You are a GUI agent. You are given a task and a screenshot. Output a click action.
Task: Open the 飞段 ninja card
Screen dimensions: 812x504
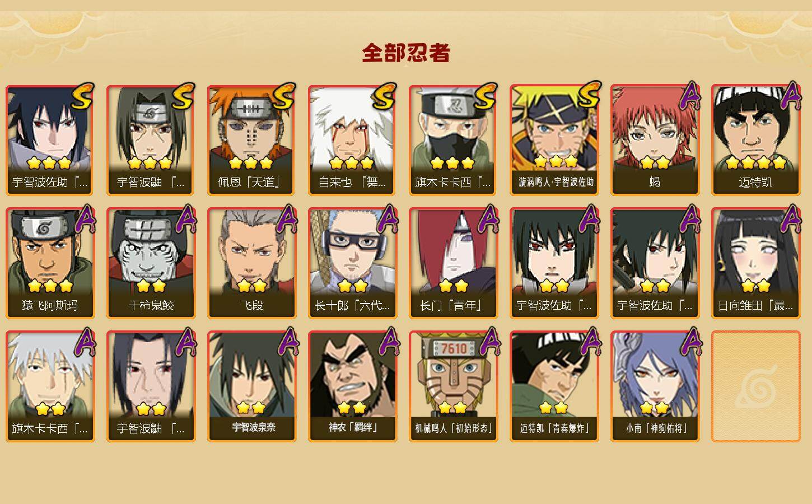(251, 263)
